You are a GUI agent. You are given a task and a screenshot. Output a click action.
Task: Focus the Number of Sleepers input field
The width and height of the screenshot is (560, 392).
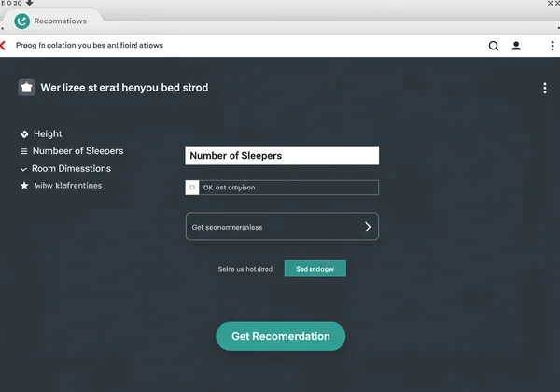tap(282, 155)
